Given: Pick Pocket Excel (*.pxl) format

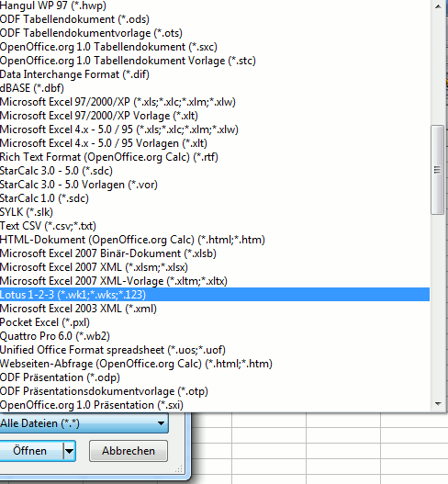Looking at the screenshot, I should pos(215,322).
